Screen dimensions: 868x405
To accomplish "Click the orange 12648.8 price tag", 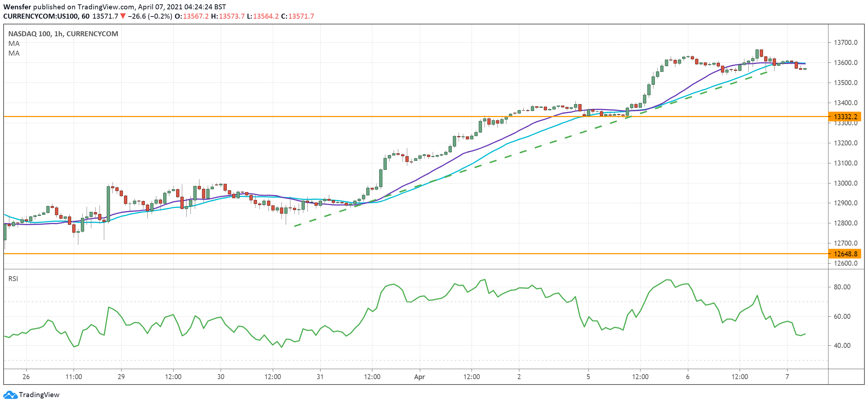I will 845,254.
